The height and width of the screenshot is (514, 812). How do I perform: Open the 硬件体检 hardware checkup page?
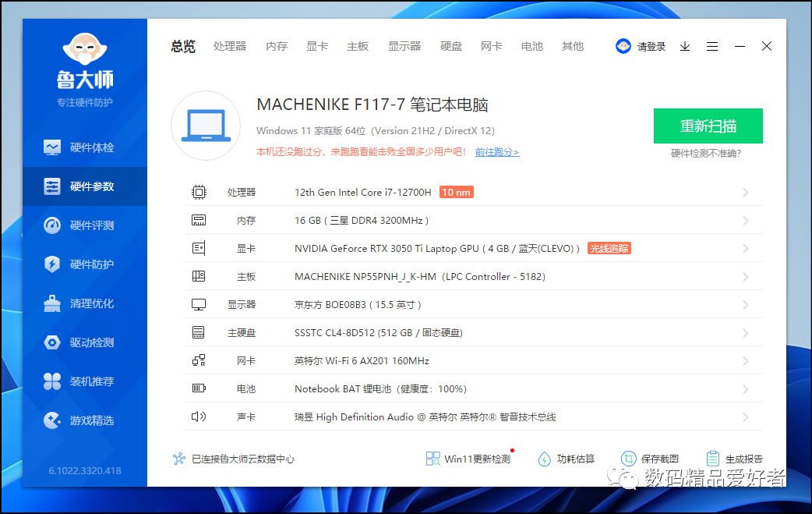click(85, 147)
